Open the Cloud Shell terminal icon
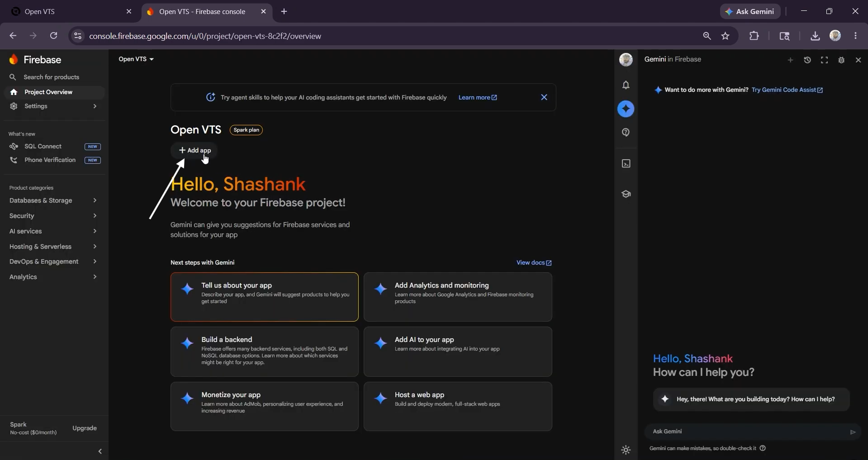 (x=626, y=164)
